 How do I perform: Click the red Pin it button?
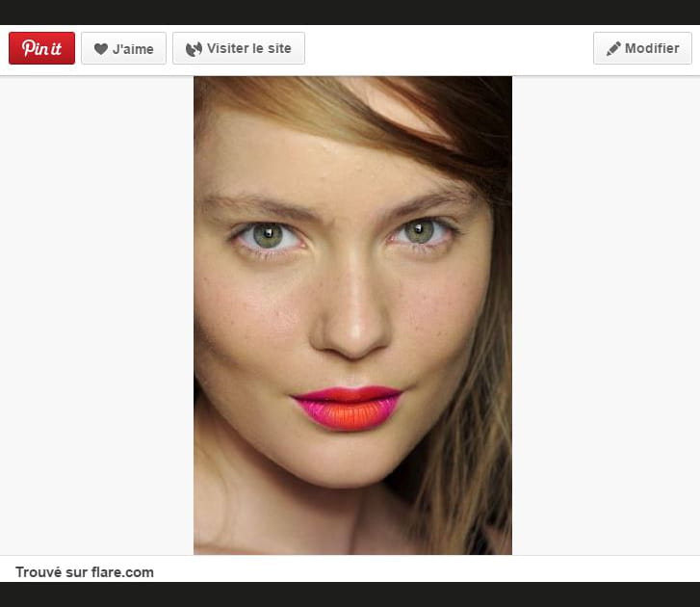41,48
